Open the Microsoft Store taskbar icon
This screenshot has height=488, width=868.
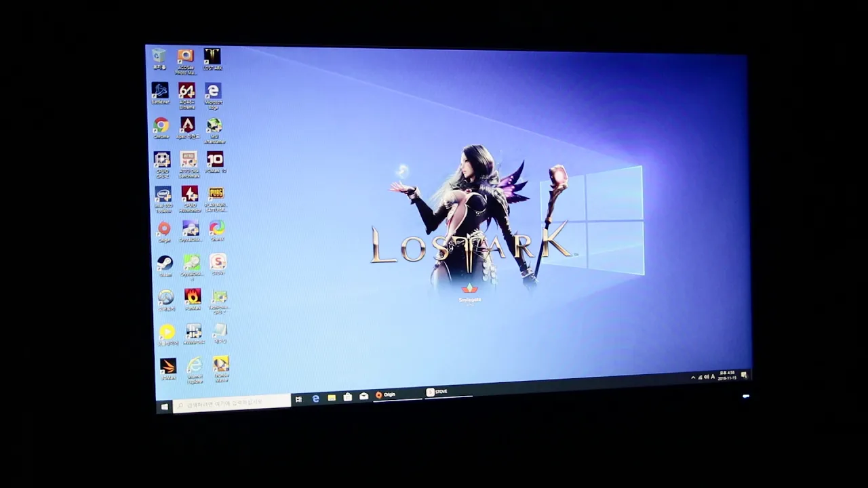[348, 396]
